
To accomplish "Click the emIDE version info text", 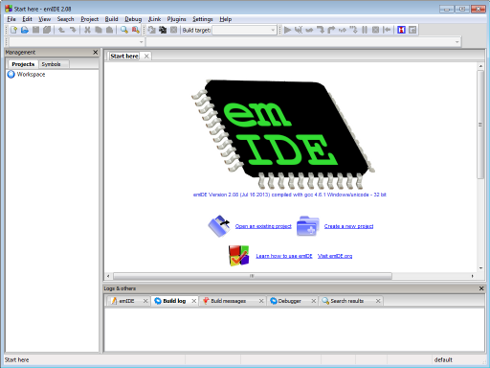I will pos(289,195).
